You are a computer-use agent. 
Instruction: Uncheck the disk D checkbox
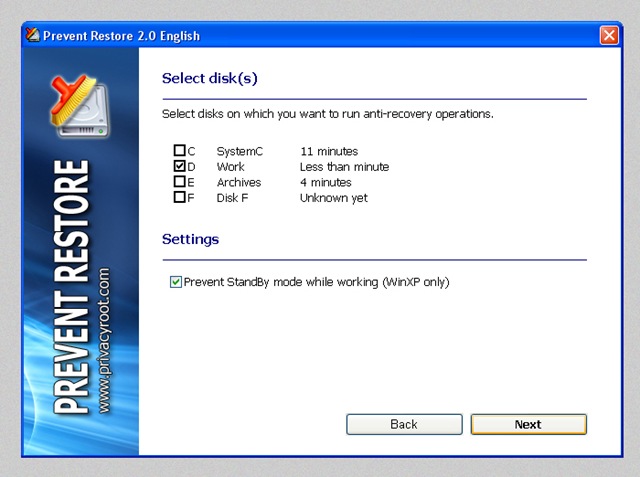pos(180,166)
